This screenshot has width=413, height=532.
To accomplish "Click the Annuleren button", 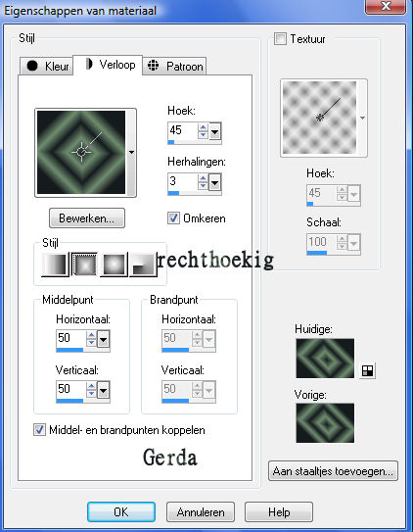I will [x=201, y=512].
